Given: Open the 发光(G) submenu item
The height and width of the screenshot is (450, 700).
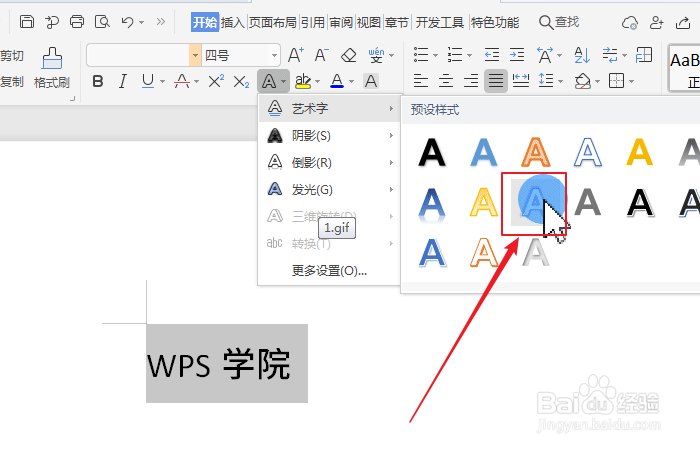Looking at the screenshot, I should point(329,190).
